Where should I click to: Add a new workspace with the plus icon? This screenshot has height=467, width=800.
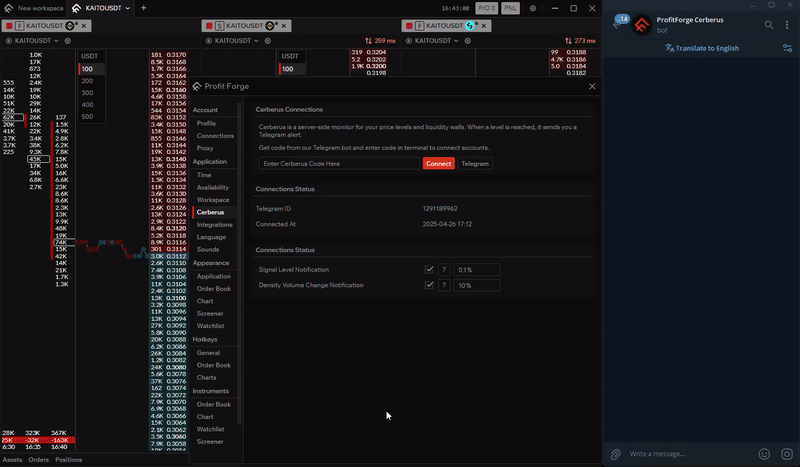pos(143,8)
